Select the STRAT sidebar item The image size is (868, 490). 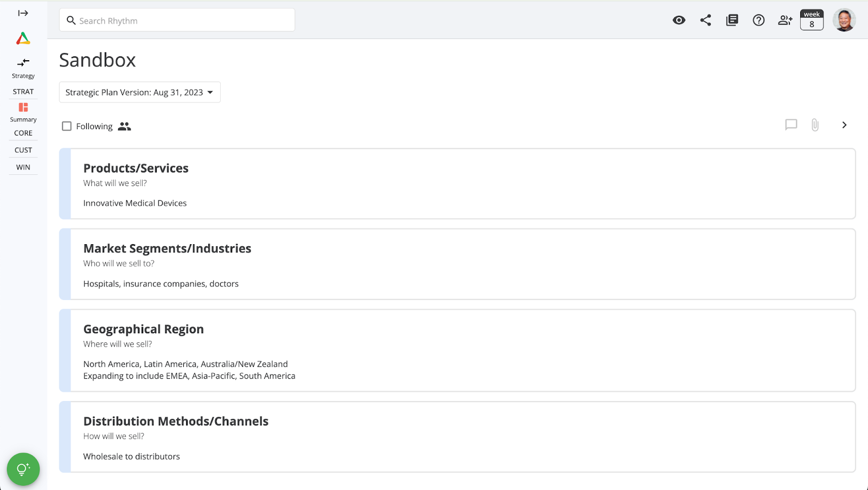coord(23,92)
